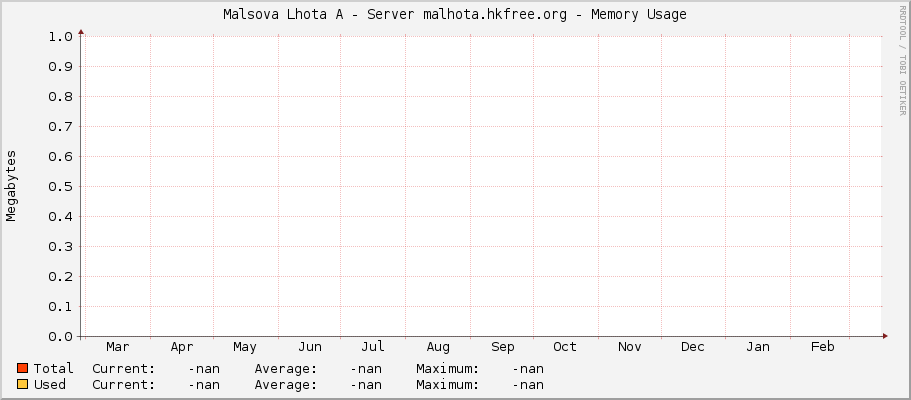Click the Feb month label
This screenshot has height=400, width=911.
tap(823, 347)
